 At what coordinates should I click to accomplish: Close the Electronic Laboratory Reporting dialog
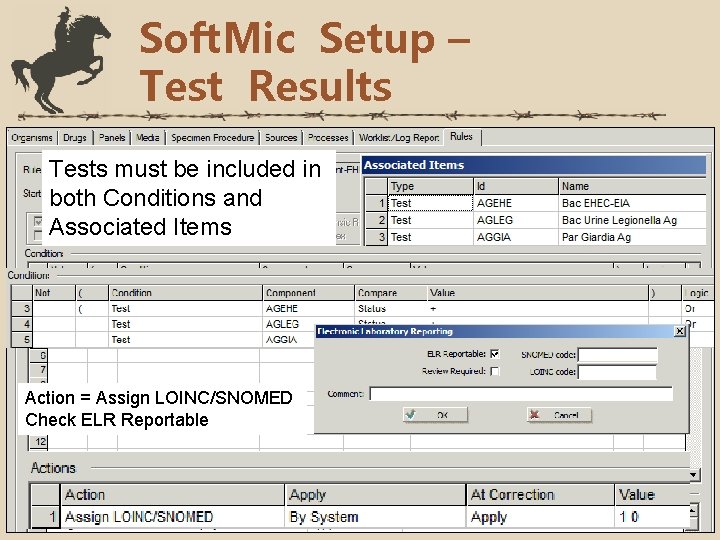click(680, 331)
